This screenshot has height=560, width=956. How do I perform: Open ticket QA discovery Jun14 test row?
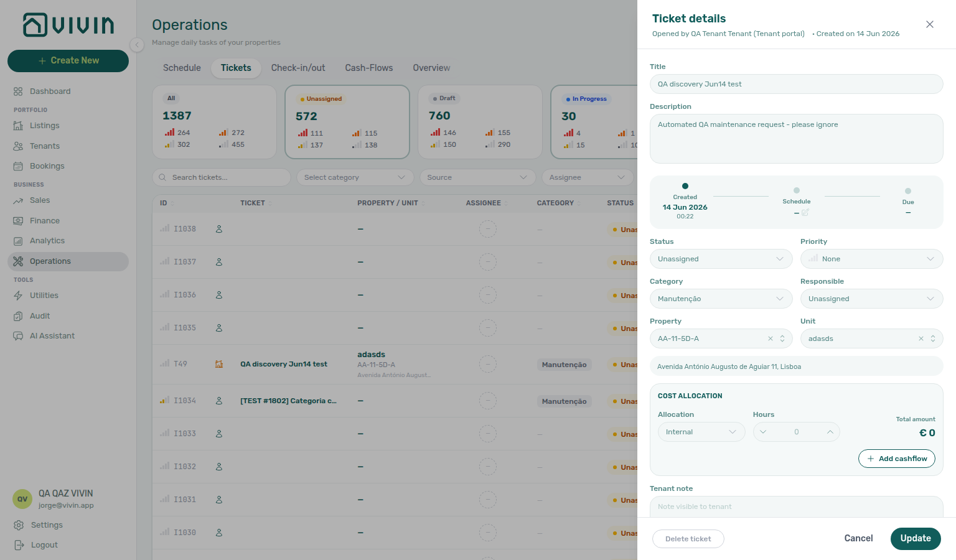pos(395,364)
